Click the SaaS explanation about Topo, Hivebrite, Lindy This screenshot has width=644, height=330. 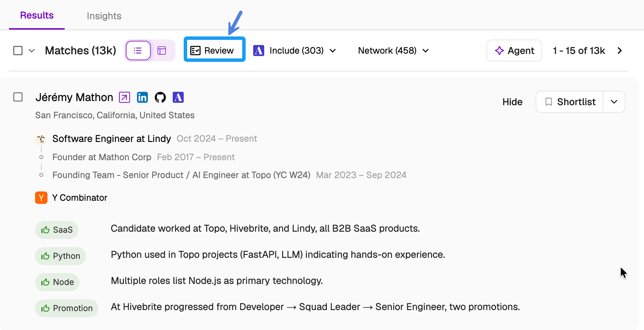pyautogui.click(x=265, y=229)
